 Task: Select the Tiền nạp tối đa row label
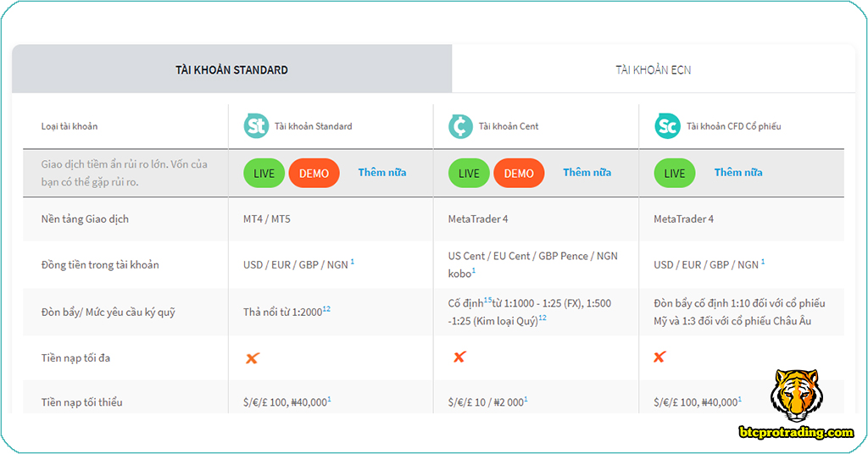point(75,357)
